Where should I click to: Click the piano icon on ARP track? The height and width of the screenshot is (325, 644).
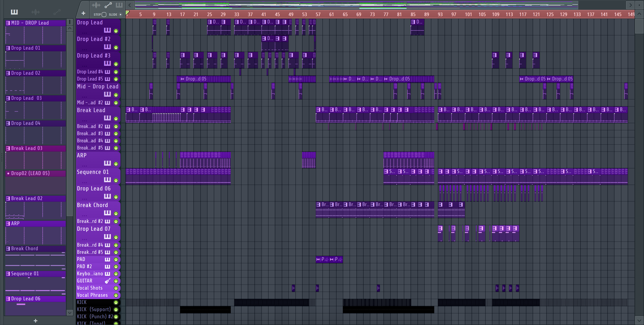pos(107,163)
